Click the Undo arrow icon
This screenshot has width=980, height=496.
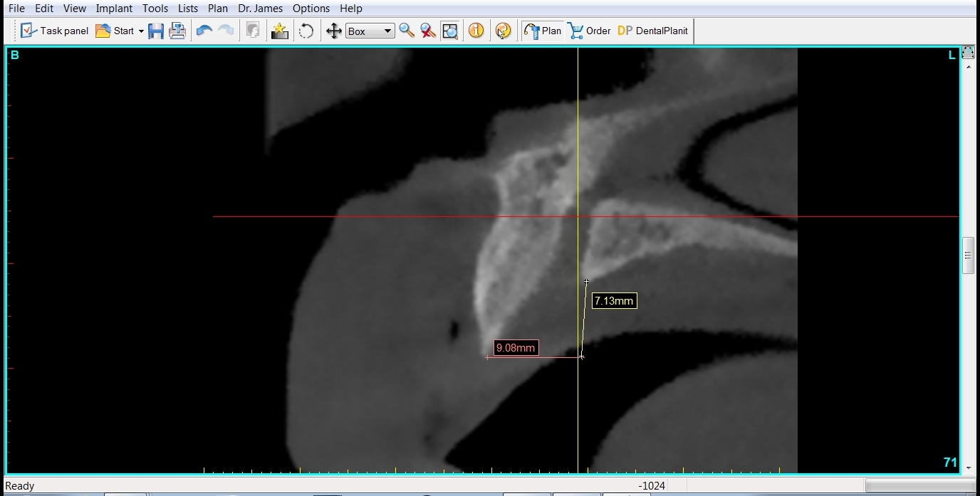click(204, 31)
